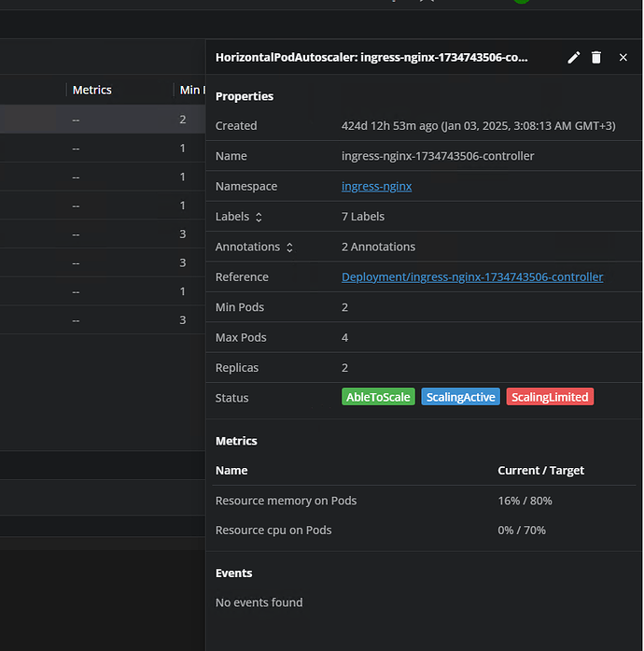644x651 pixels.
Task: Expand the Labels list
Action: point(259,217)
